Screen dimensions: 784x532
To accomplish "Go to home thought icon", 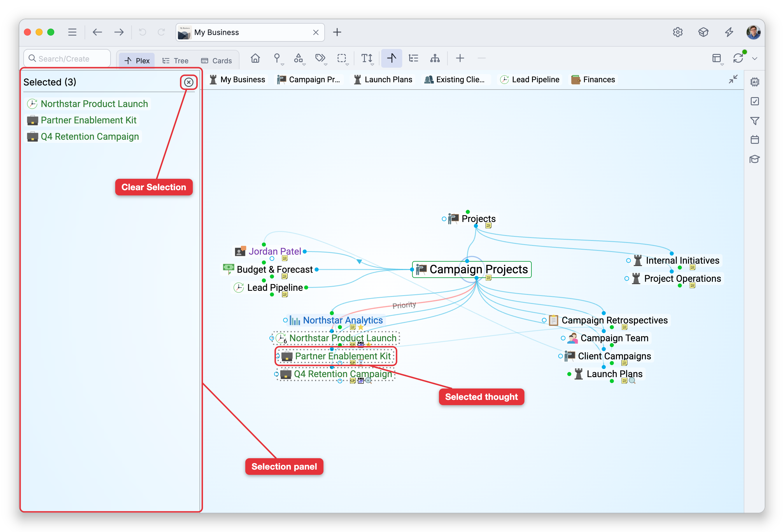I will click(256, 58).
